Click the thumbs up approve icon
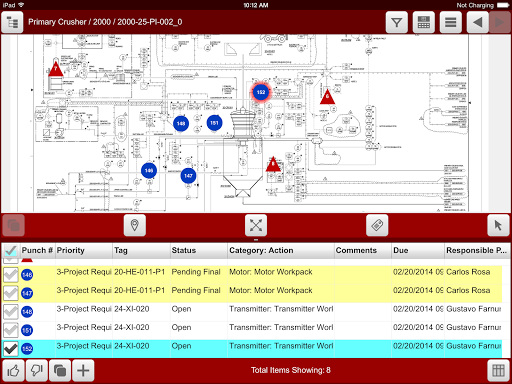The width and height of the screenshot is (512, 384). (x=13, y=370)
